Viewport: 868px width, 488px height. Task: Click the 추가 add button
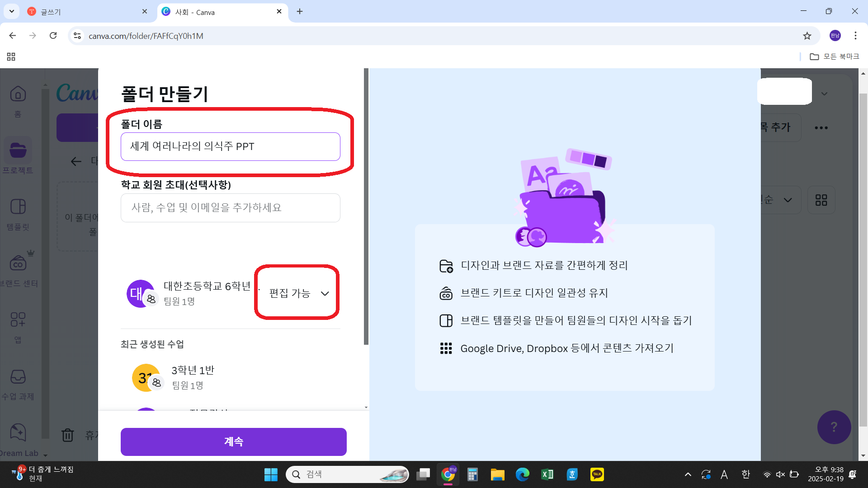[781, 128]
